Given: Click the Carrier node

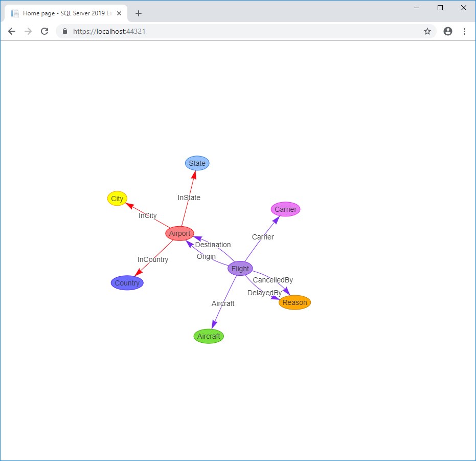Looking at the screenshot, I should tap(285, 209).
